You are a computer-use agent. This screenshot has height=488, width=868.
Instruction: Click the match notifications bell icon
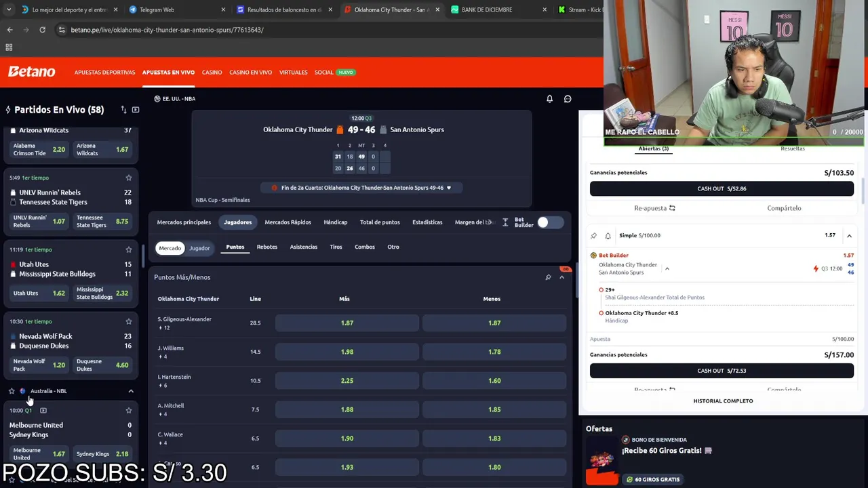tap(549, 99)
